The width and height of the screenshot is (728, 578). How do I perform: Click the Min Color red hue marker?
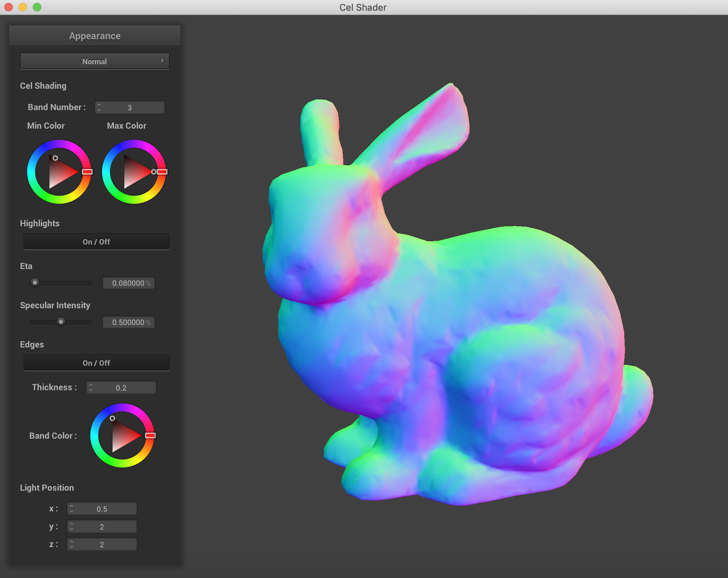tap(87, 172)
